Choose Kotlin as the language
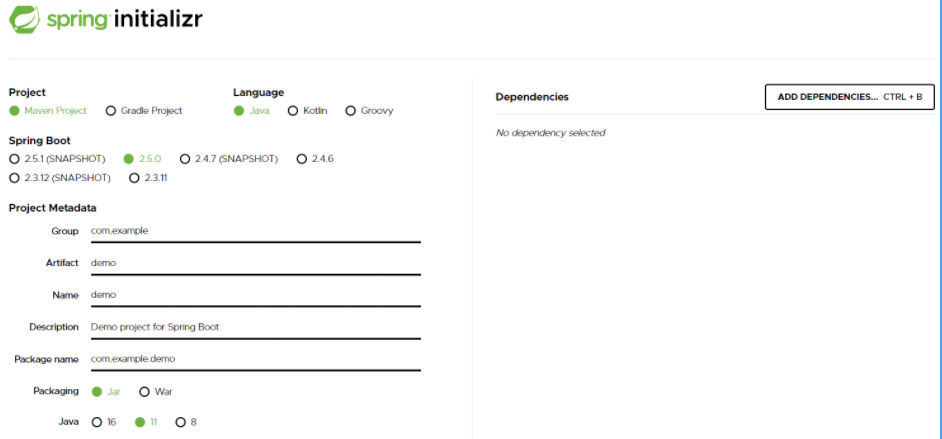942x439 pixels. 308,111
